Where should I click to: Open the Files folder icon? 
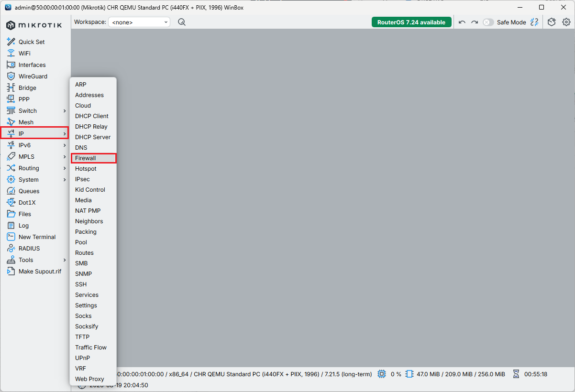pos(11,214)
